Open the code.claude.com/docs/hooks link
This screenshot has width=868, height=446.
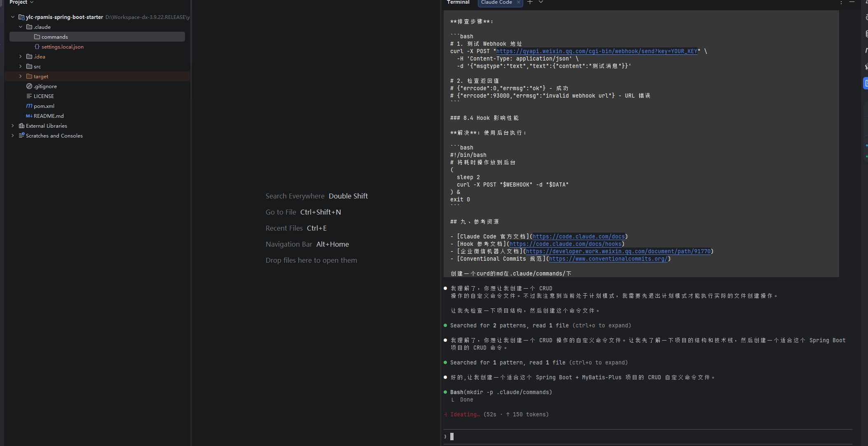click(x=565, y=244)
